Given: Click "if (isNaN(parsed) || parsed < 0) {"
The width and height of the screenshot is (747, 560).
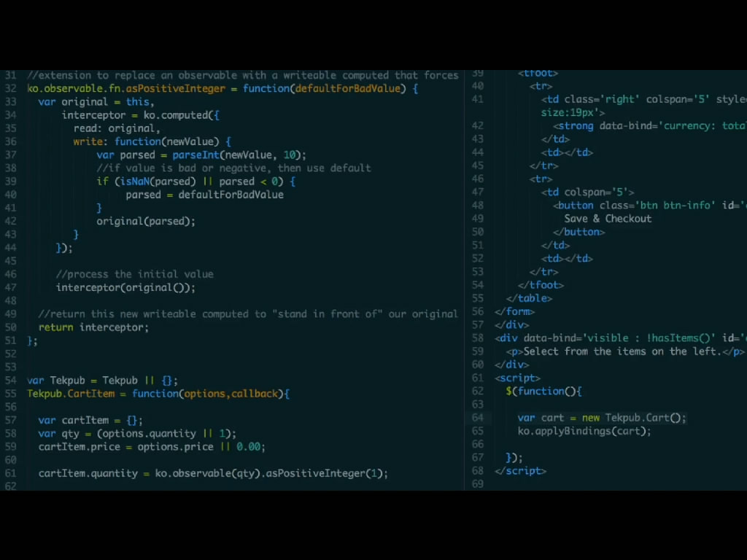Looking at the screenshot, I should 196,182.
